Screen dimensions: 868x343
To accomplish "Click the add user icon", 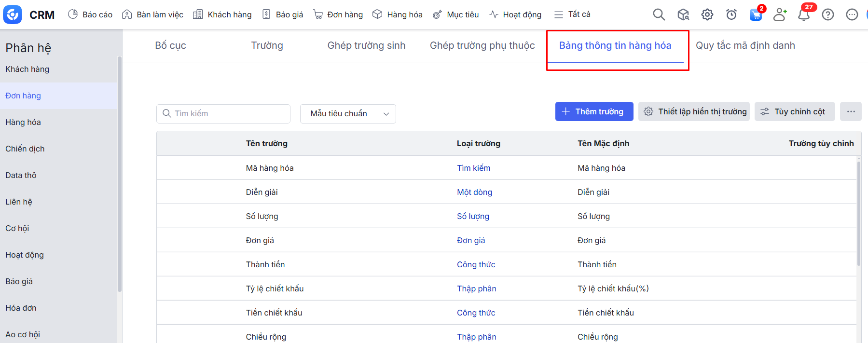I will (x=779, y=14).
